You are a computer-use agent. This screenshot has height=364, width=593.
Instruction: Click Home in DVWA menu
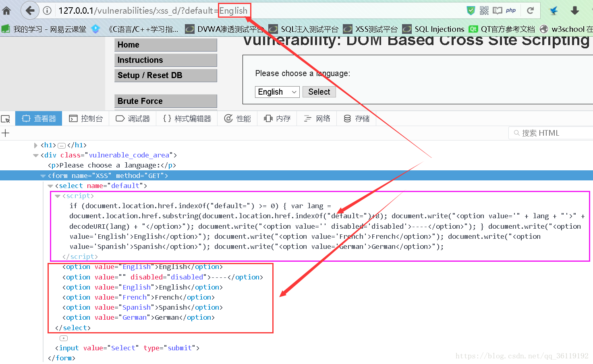(x=166, y=45)
